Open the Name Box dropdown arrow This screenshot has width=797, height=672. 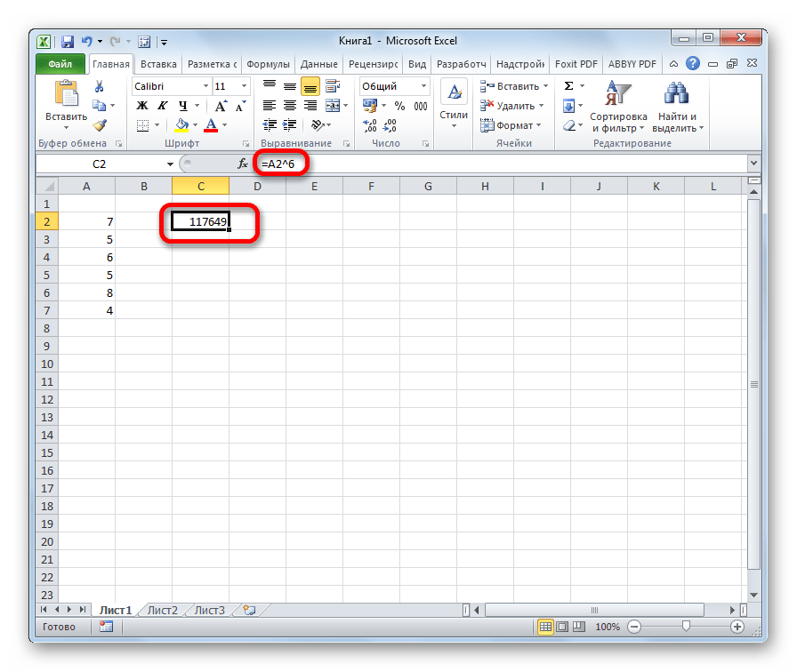click(171, 164)
